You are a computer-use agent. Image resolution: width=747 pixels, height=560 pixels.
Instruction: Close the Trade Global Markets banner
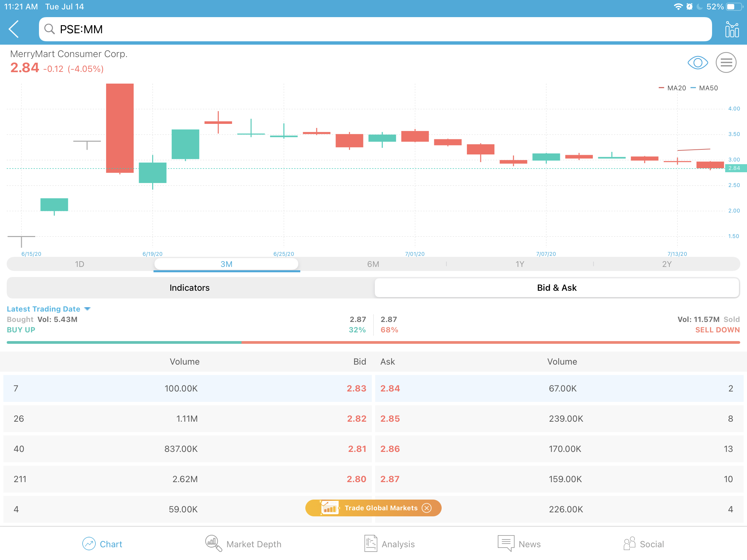427,508
